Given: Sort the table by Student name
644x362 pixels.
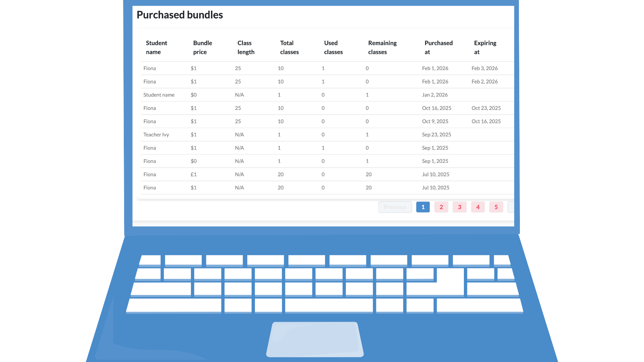Looking at the screenshot, I should click(x=156, y=47).
